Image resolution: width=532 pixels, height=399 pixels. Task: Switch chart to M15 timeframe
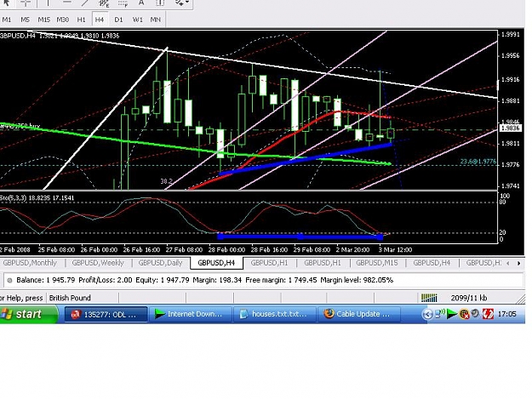pos(43,20)
